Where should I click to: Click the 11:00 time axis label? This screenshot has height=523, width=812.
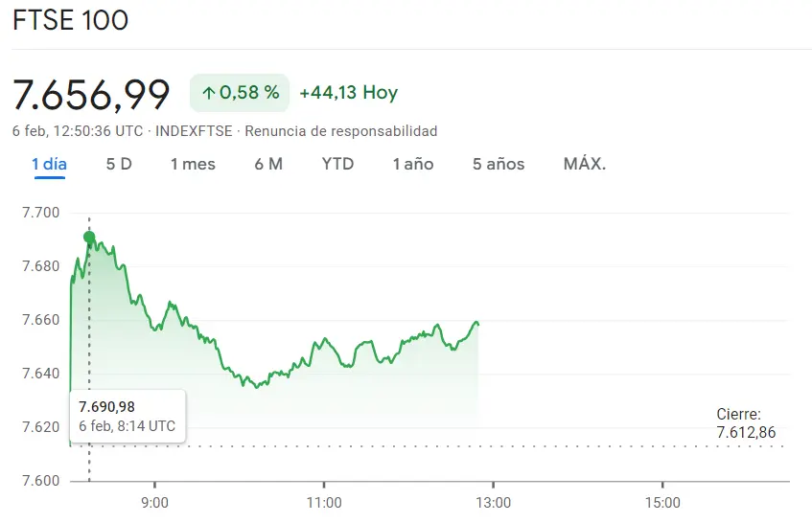(x=324, y=502)
